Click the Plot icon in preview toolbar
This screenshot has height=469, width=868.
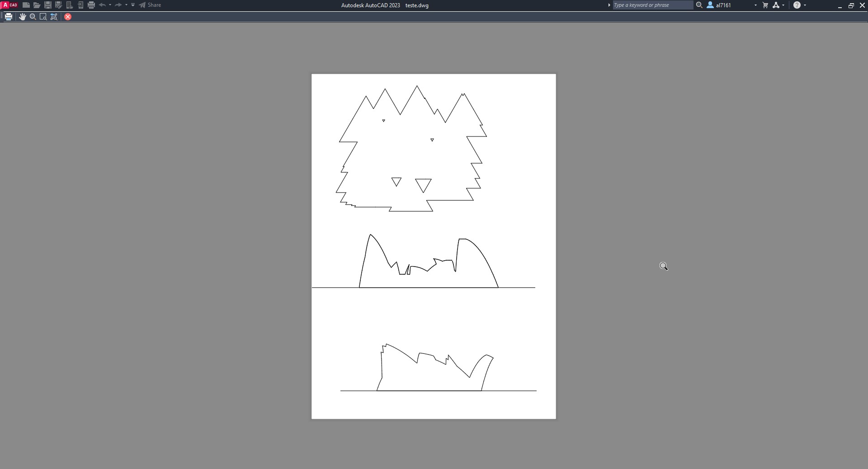click(9, 17)
